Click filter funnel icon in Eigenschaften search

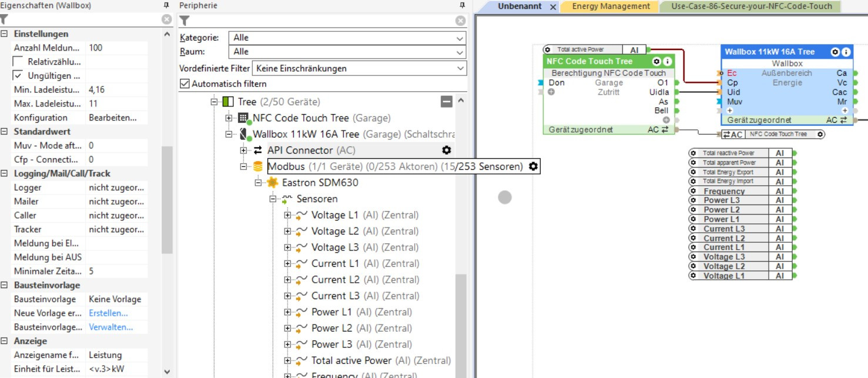(x=4, y=21)
